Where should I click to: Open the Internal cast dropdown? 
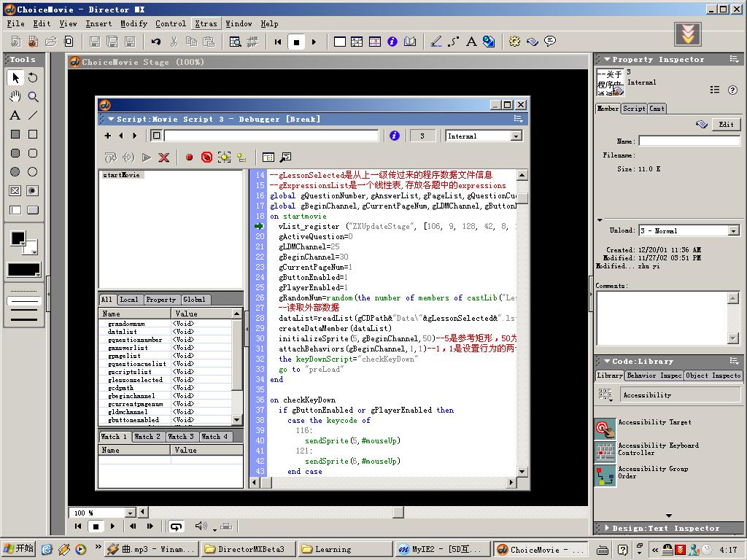pos(516,136)
